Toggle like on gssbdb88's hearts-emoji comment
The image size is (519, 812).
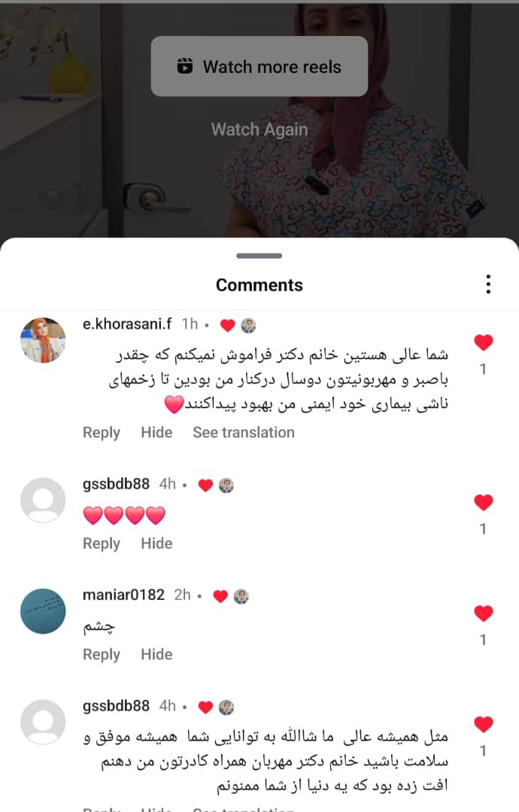coord(483,501)
